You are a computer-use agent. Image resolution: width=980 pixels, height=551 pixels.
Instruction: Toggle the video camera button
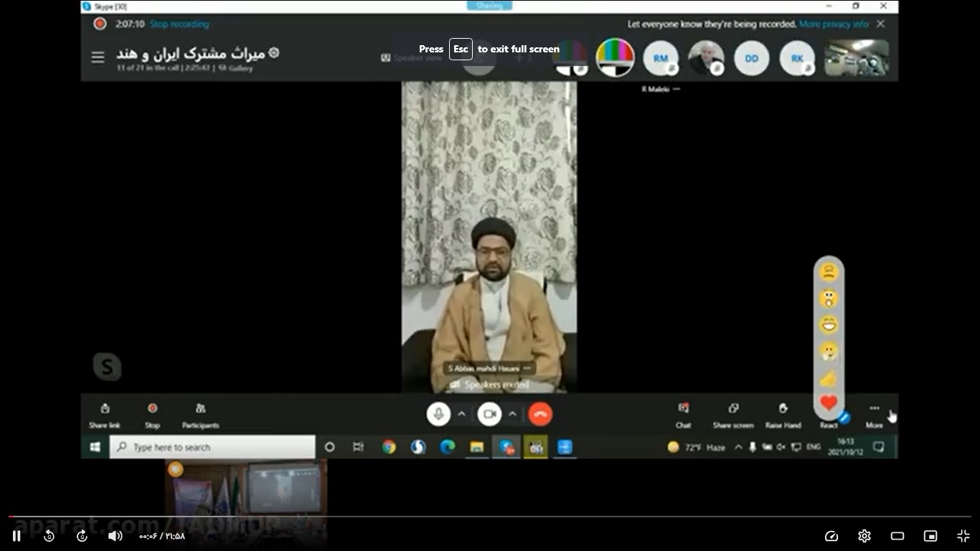click(x=489, y=414)
